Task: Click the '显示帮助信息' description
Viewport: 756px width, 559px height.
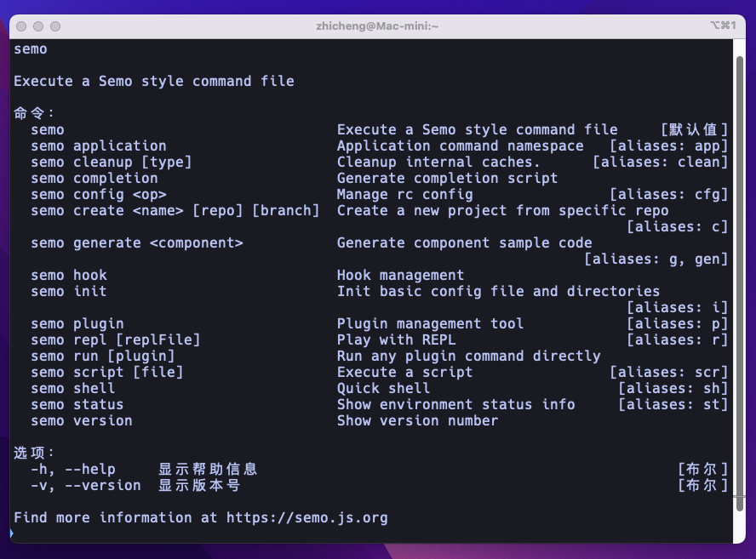Action: [x=209, y=469]
